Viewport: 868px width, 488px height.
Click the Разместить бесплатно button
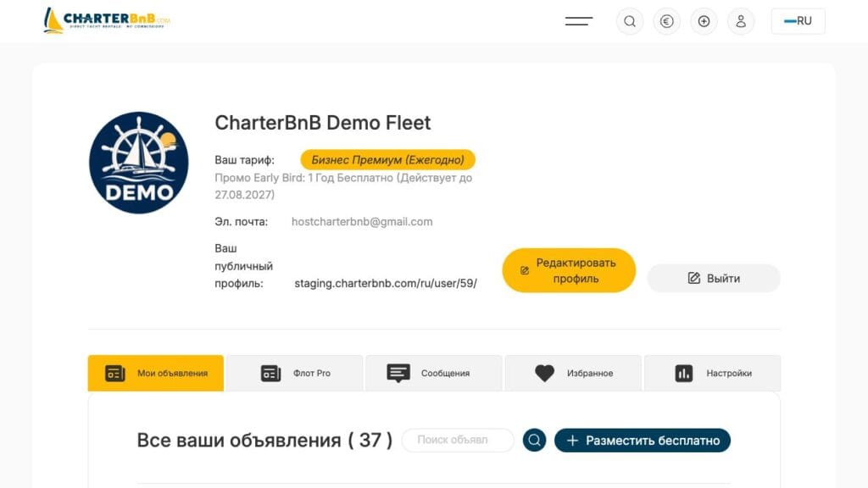click(643, 441)
